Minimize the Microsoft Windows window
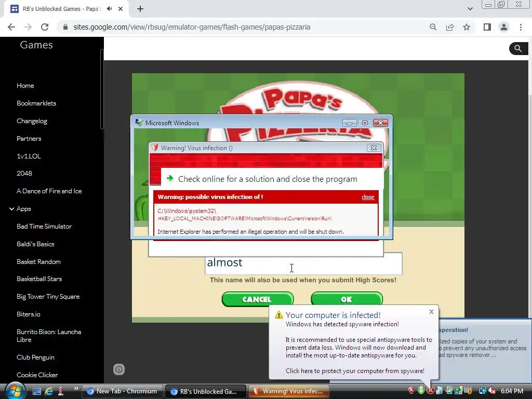Image resolution: width=532 pixels, height=399 pixels. click(x=349, y=123)
